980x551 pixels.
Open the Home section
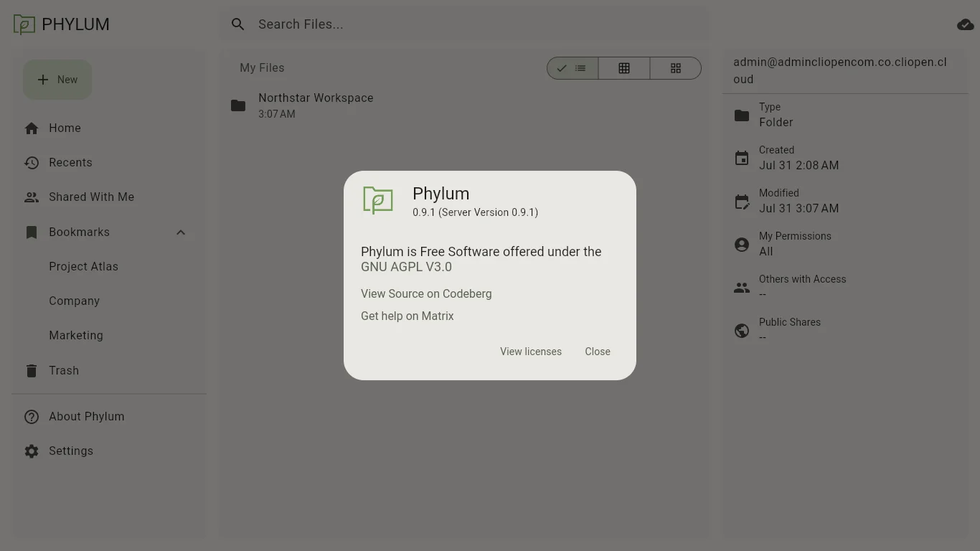[109, 128]
